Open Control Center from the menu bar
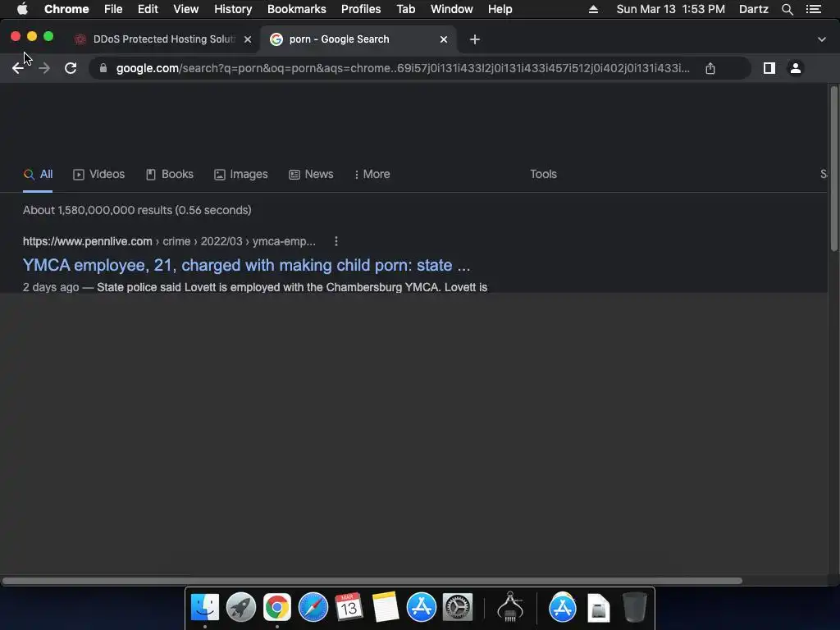The height and width of the screenshot is (630, 840). 813,9
